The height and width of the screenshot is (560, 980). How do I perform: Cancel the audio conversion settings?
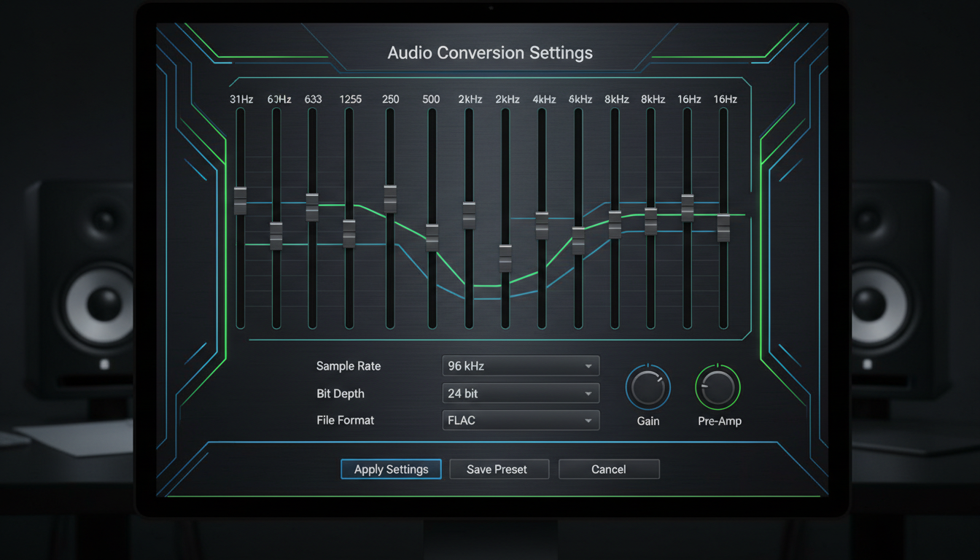click(x=609, y=469)
